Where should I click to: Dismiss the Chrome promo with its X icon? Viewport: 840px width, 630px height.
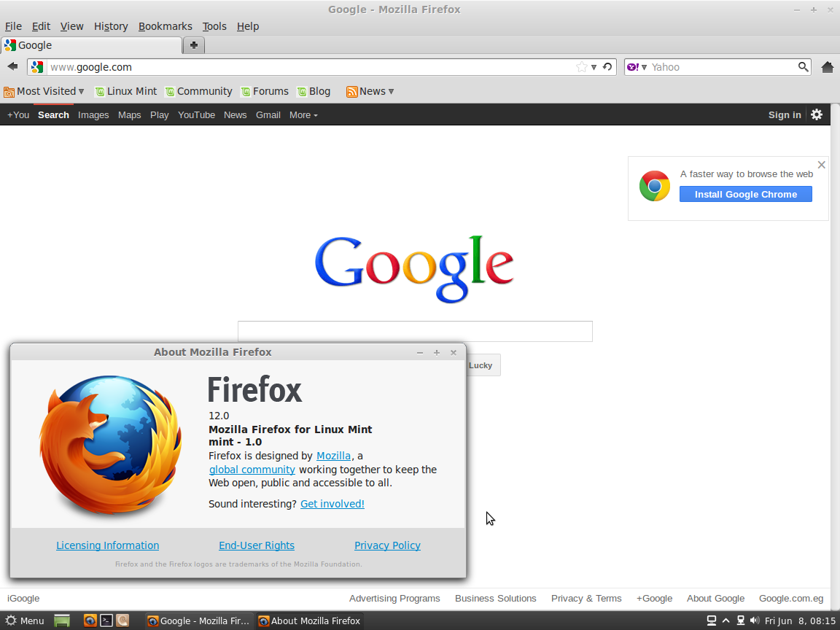[821, 165]
